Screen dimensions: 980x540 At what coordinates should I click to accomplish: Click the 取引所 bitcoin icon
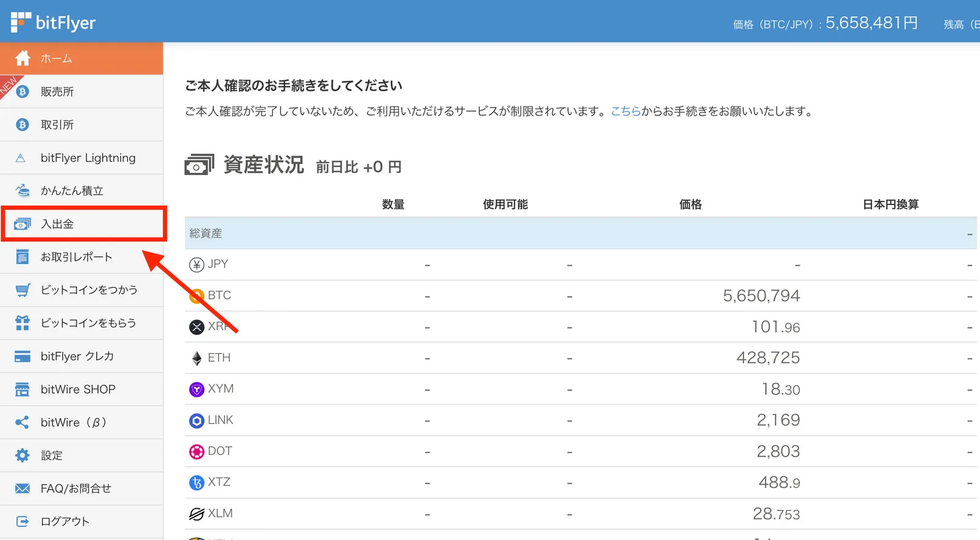pos(23,125)
